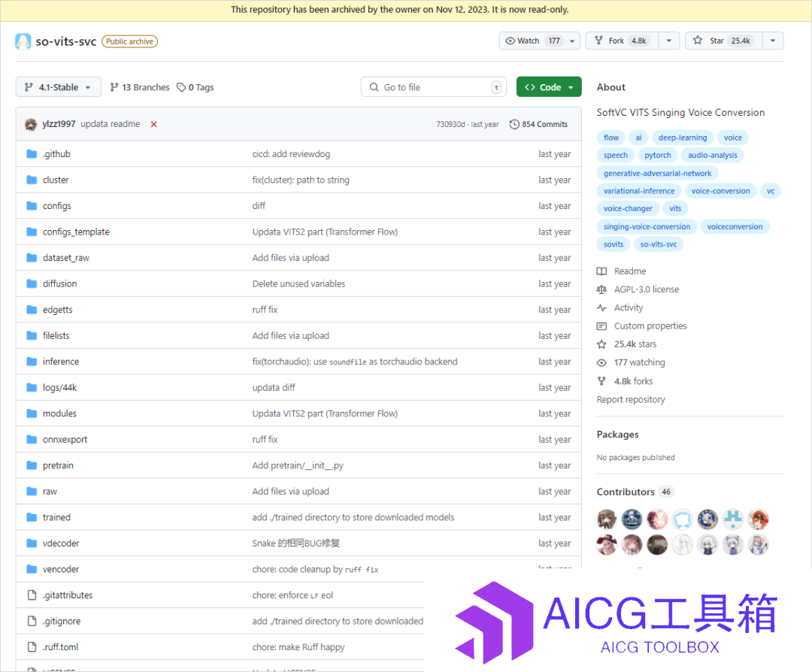812x672 pixels.
Task: Open the pretrain folder
Action: [58, 465]
